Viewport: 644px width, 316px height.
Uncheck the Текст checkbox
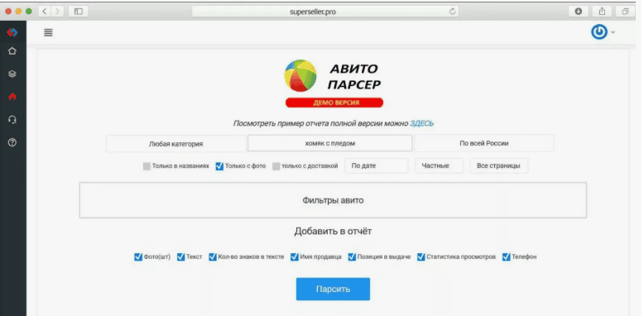pos(180,257)
